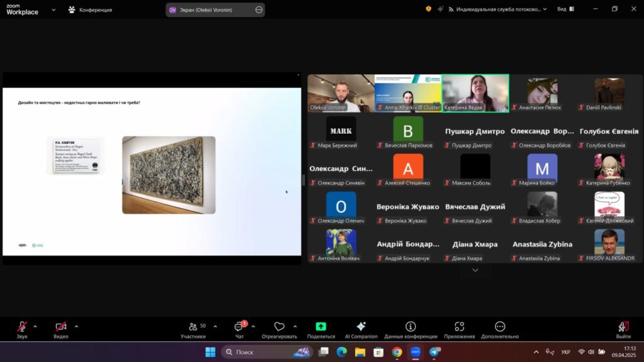
Task: Click slide title 'Дизайн та мистецтво'
Action: 79,102
